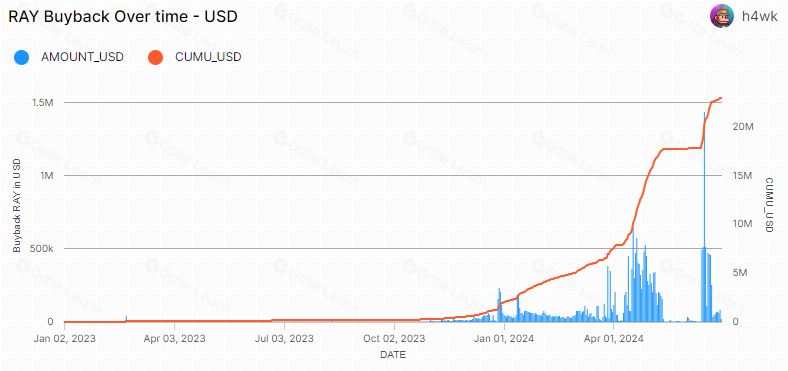Click the 1.5M left axis label

pyautogui.click(x=43, y=103)
